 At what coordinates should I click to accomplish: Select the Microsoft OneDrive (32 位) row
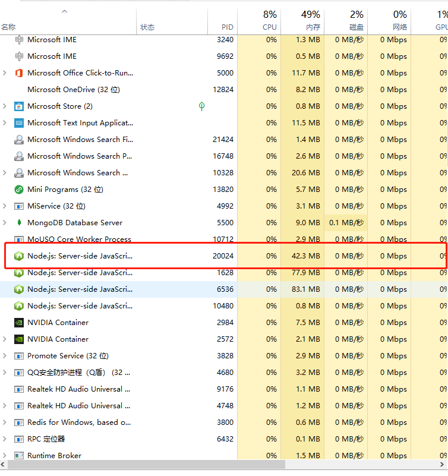pyautogui.click(x=224, y=90)
